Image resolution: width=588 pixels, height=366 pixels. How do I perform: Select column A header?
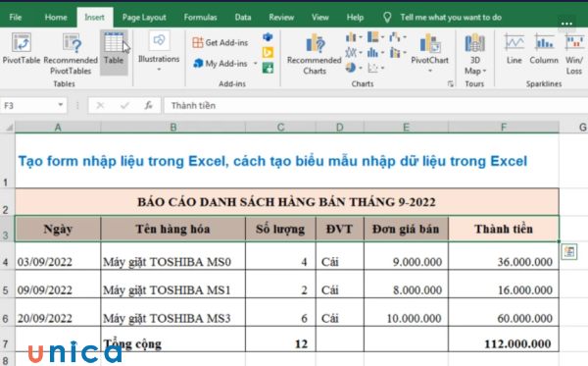(58, 128)
